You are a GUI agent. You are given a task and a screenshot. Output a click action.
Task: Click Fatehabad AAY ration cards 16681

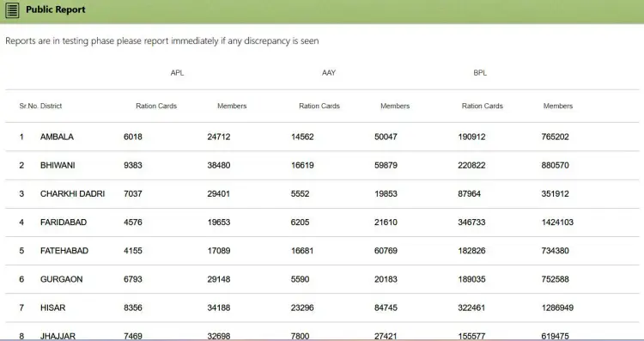pyautogui.click(x=302, y=251)
